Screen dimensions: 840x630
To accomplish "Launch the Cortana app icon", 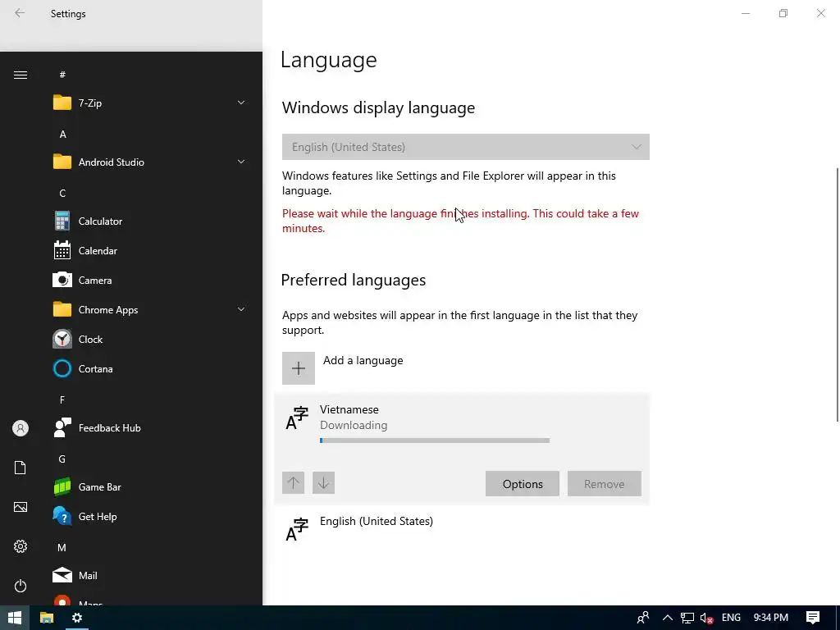I will [x=62, y=368].
